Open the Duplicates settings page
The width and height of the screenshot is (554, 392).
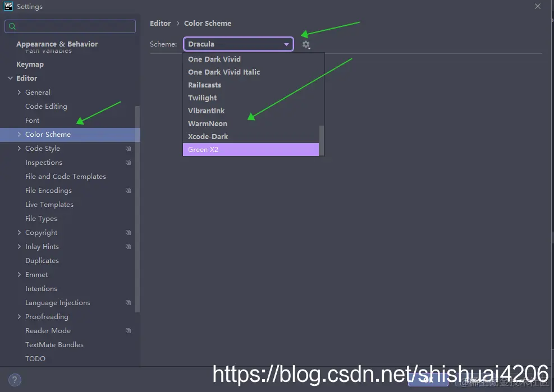(x=42, y=261)
